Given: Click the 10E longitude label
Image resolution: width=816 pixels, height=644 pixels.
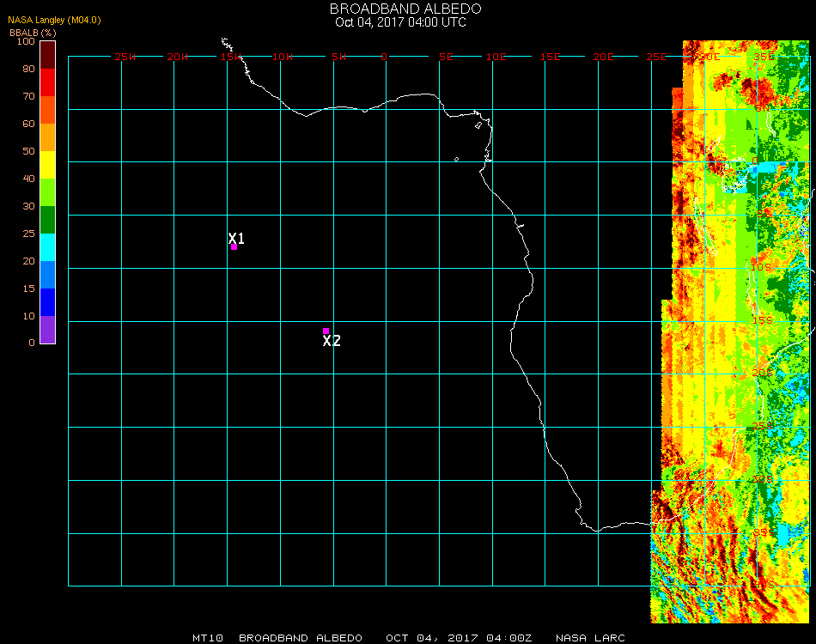Looking at the screenshot, I should 496,57.
